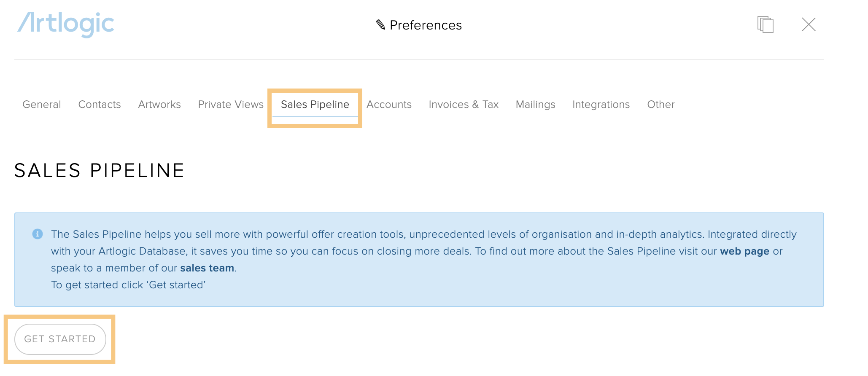Go to Private Views tab

point(231,105)
